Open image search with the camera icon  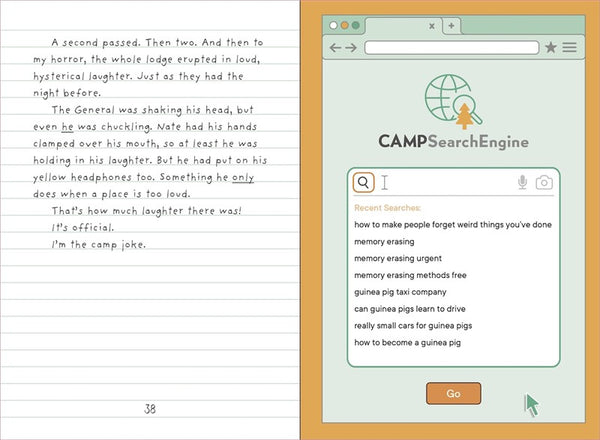pos(544,183)
